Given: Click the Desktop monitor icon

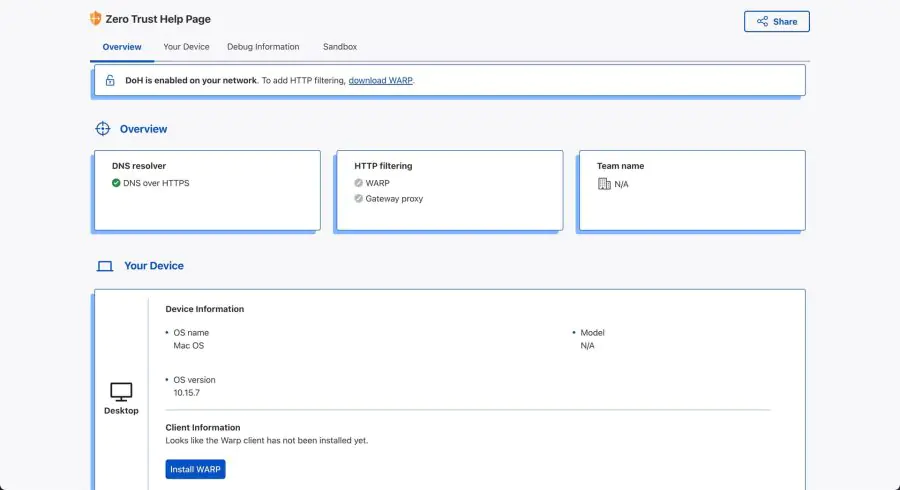Looking at the screenshot, I should click(121, 391).
